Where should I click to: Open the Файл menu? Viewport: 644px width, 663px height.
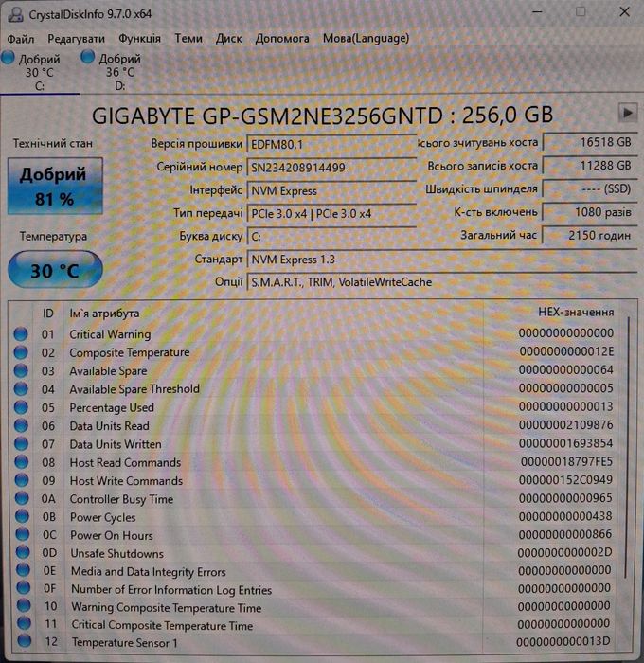pyautogui.click(x=21, y=39)
